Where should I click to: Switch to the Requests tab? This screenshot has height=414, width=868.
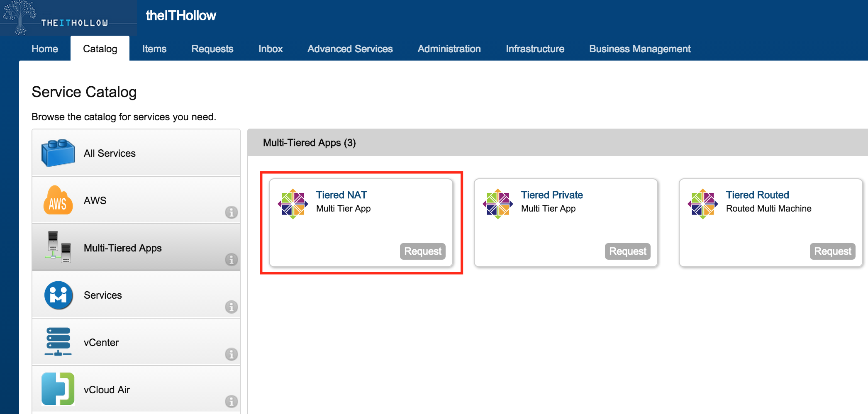pyautogui.click(x=212, y=49)
